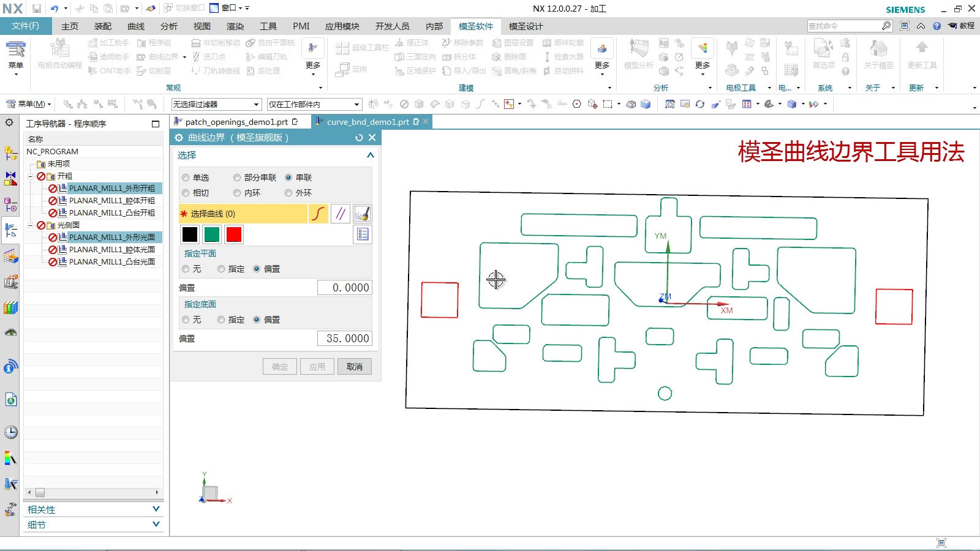This screenshot has height=551, width=980.
Task: Open the 菜单(M) dropdown
Action: click(x=28, y=104)
